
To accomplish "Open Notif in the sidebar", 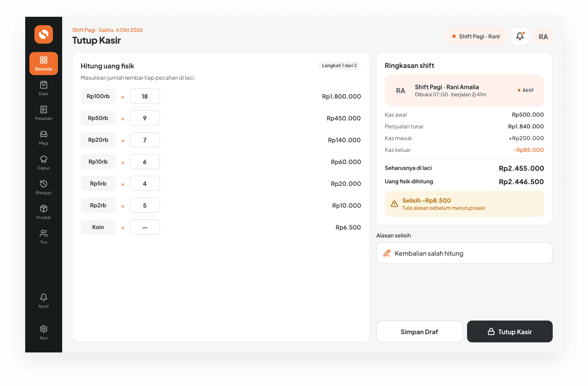I will click(44, 301).
